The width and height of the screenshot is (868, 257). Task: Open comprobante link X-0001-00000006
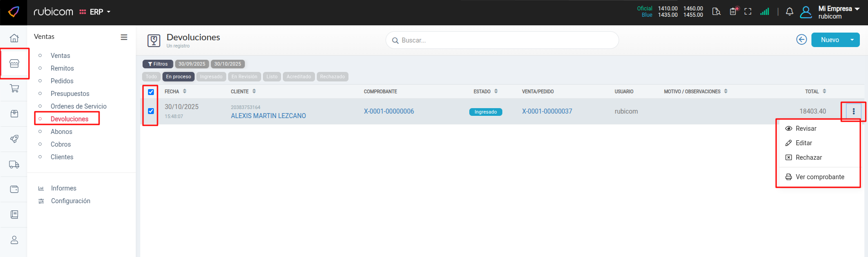click(389, 111)
